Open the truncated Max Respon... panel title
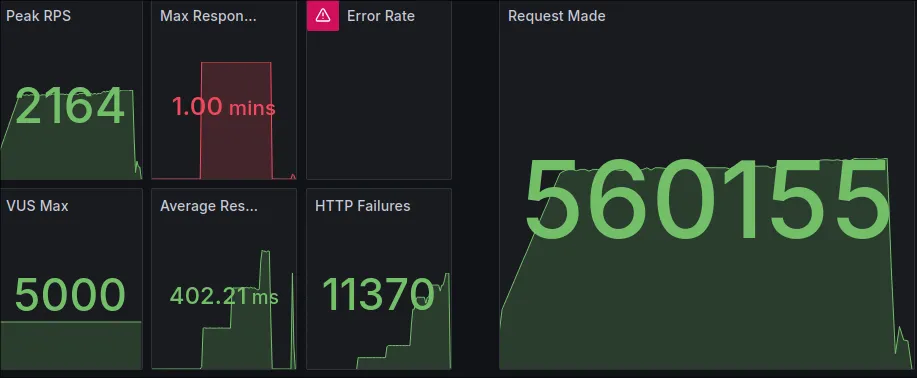Screen dimensions: 917x378 click(208, 16)
